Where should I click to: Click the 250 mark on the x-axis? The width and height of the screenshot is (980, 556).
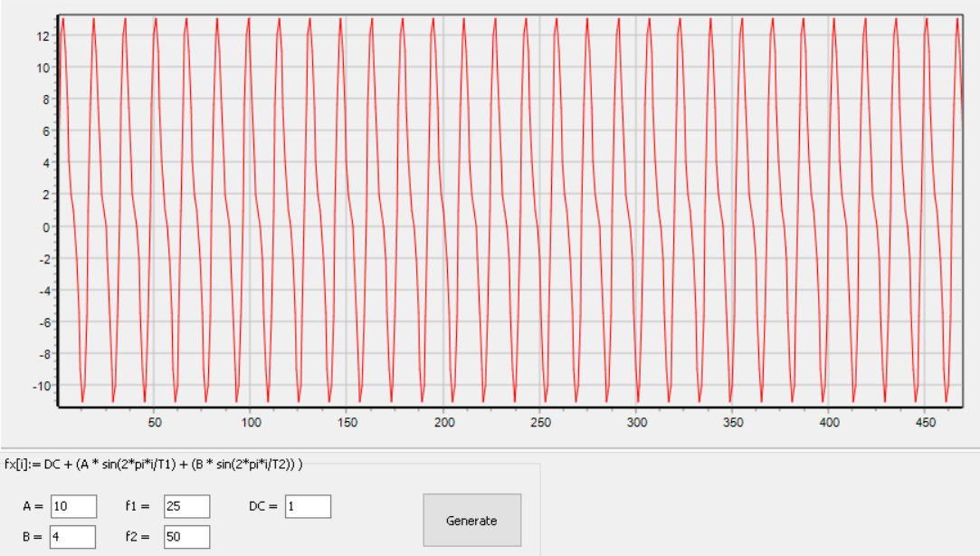(x=540, y=423)
